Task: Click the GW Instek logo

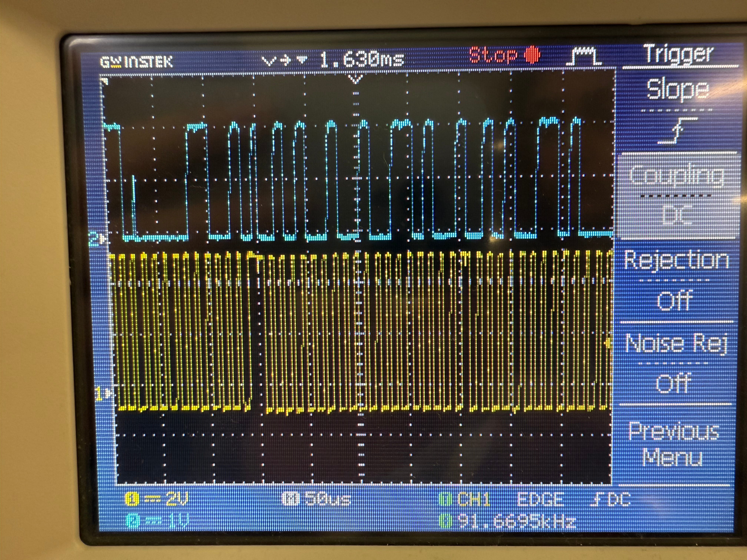Action: [136, 62]
